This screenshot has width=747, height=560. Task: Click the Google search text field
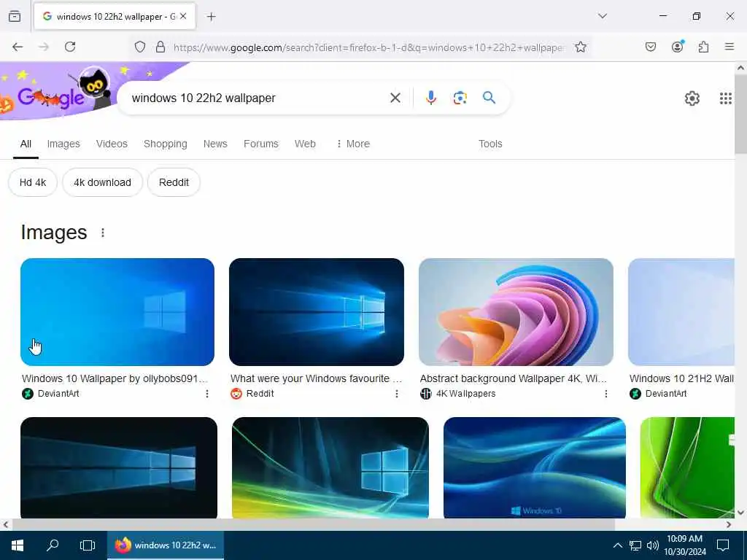(258, 98)
